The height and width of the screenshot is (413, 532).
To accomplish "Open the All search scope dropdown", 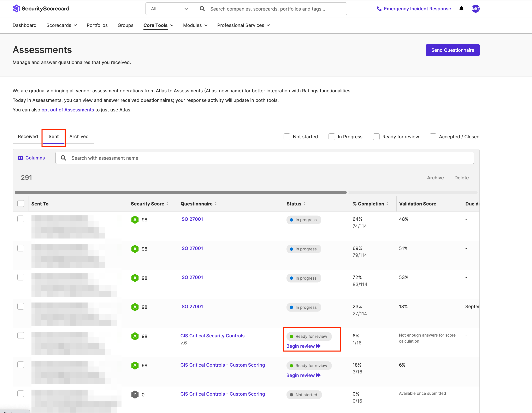I will [170, 9].
